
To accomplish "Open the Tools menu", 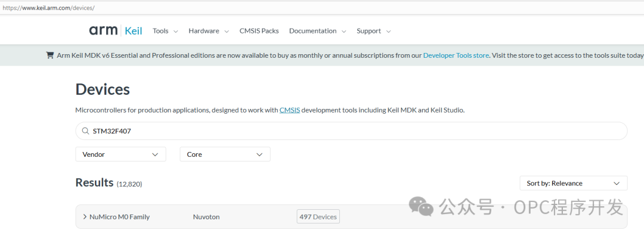I will [165, 31].
